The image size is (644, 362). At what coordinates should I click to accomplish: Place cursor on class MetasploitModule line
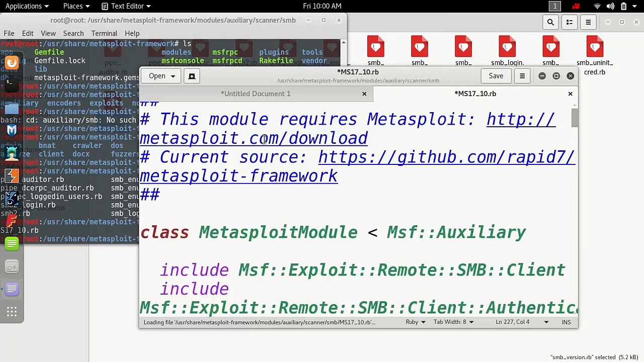click(333, 232)
